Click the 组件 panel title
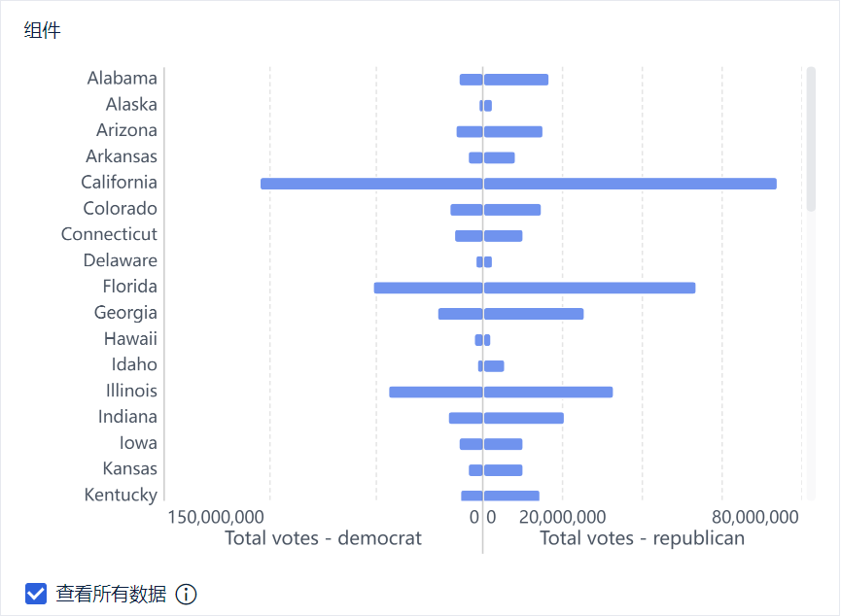Image resolution: width=841 pixels, height=616 pixels. [42, 30]
